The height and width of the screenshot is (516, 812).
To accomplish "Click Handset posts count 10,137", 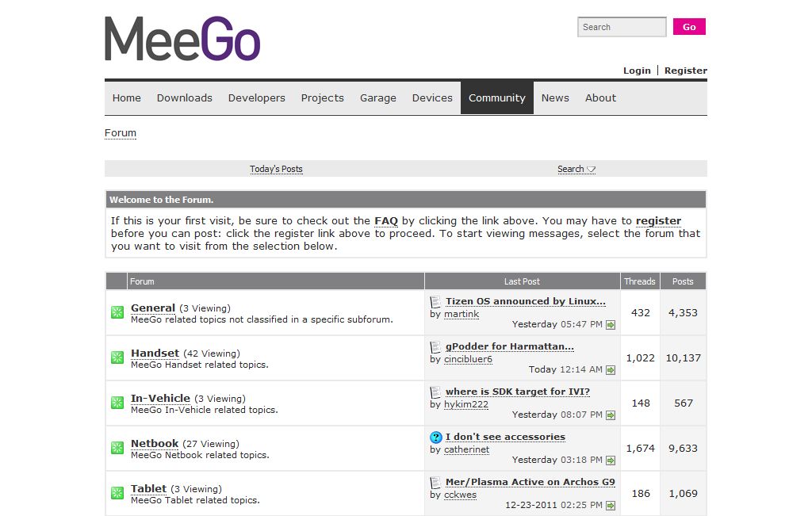I will pos(683,357).
